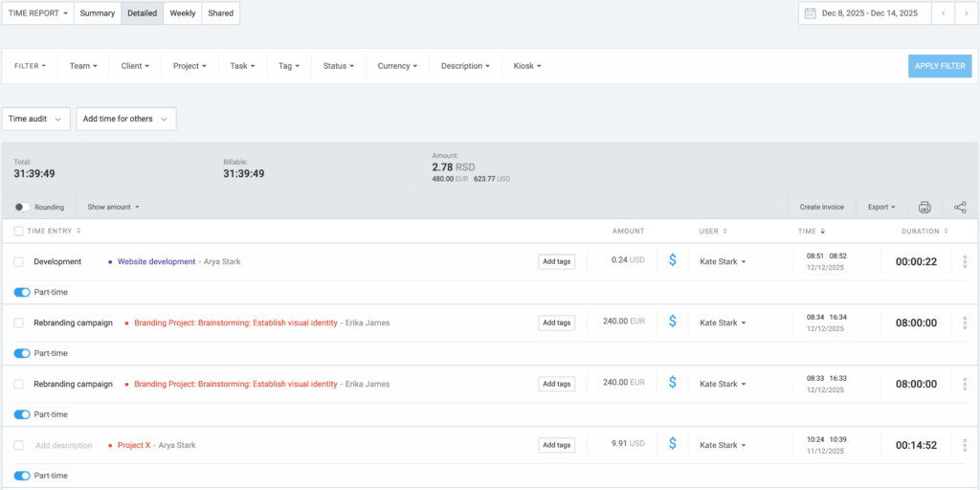
Task: Click the Apply Filter button
Action: pos(939,66)
